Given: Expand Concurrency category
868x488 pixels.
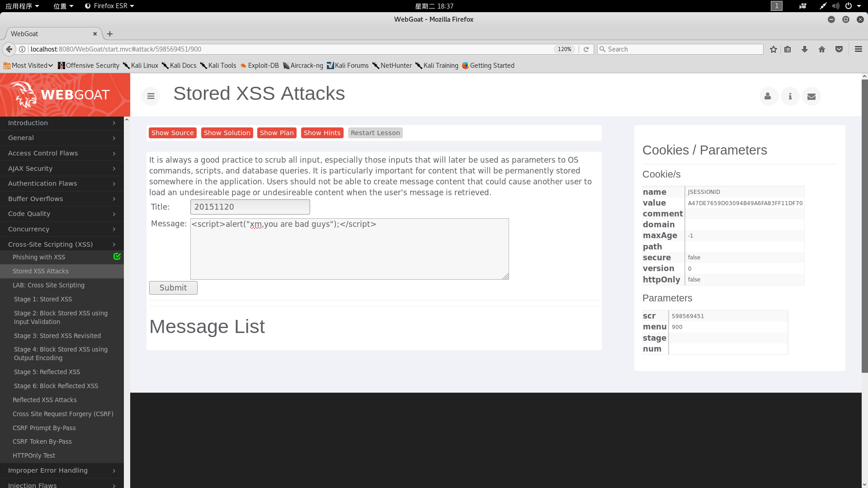Looking at the screenshot, I should click(62, 229).
